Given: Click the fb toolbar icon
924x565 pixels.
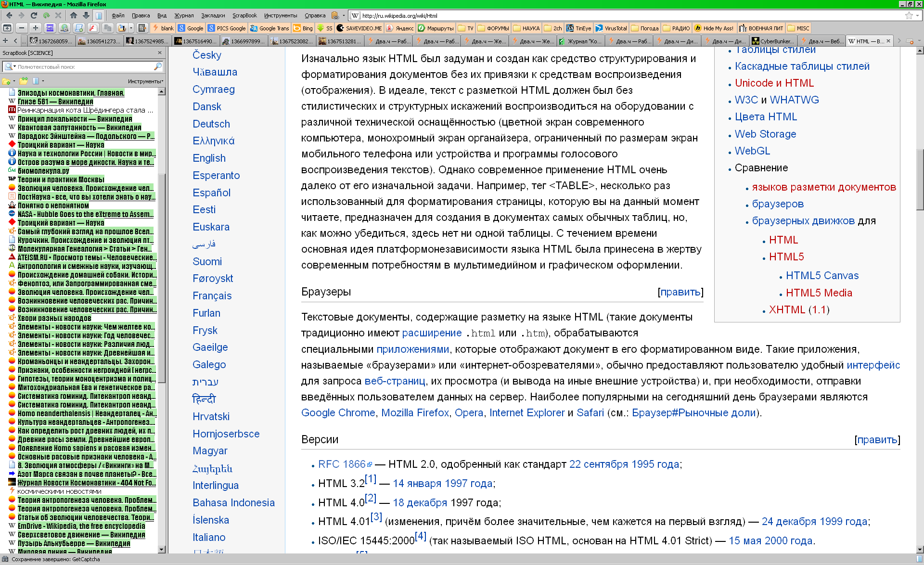Looking at the screenshot, I should (x=142, y=28).
